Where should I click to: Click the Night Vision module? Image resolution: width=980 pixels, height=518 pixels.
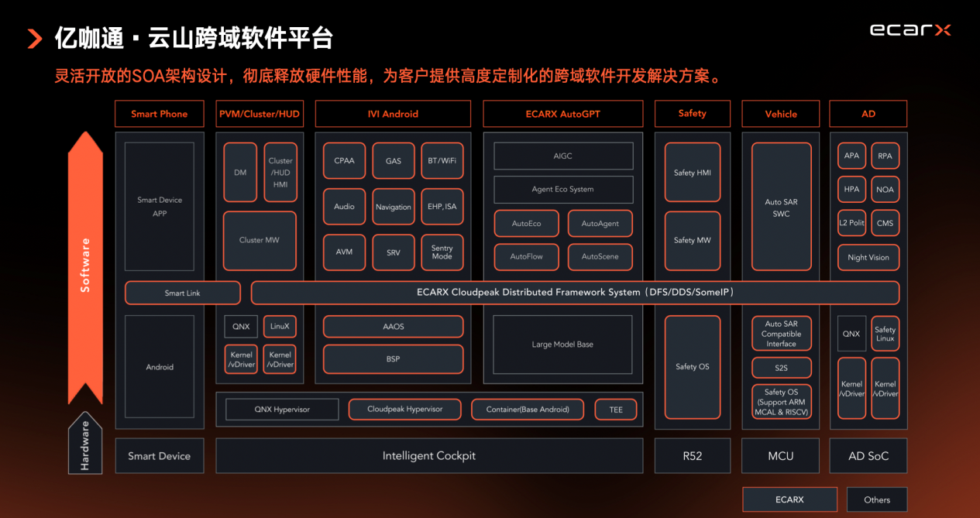tap(868, 258)
